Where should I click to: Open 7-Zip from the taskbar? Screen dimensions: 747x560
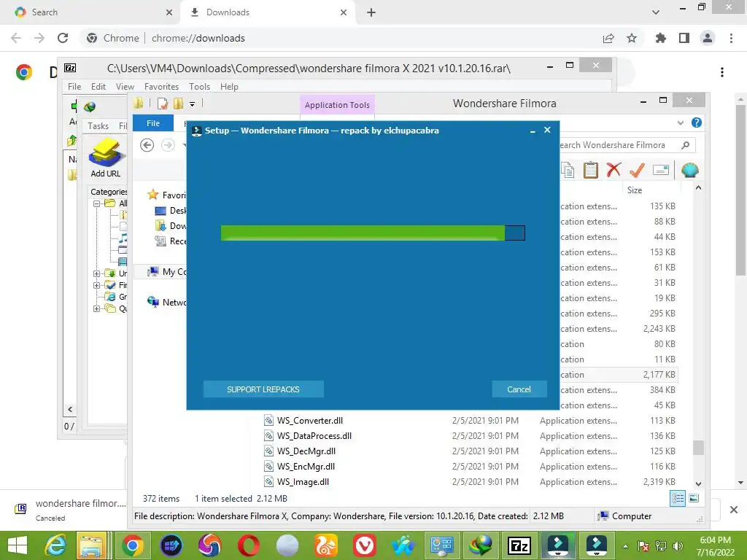point(519,545)
